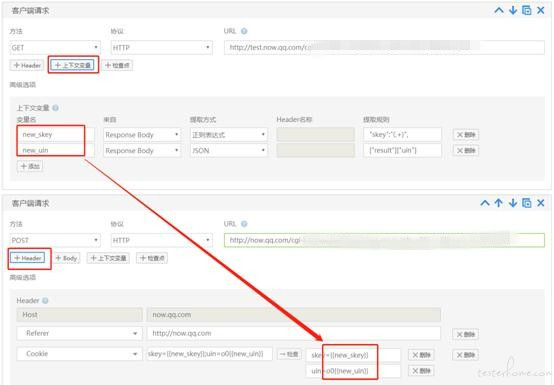Open HTTP protocol dropdown in first request
Viewport: 554px width, 385px height.
coord(161,47)
